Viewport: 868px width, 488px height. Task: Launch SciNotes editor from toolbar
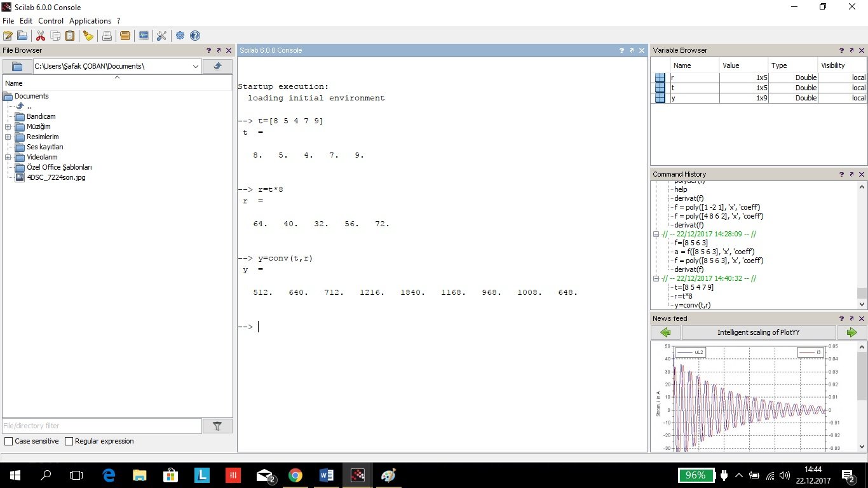8,36
